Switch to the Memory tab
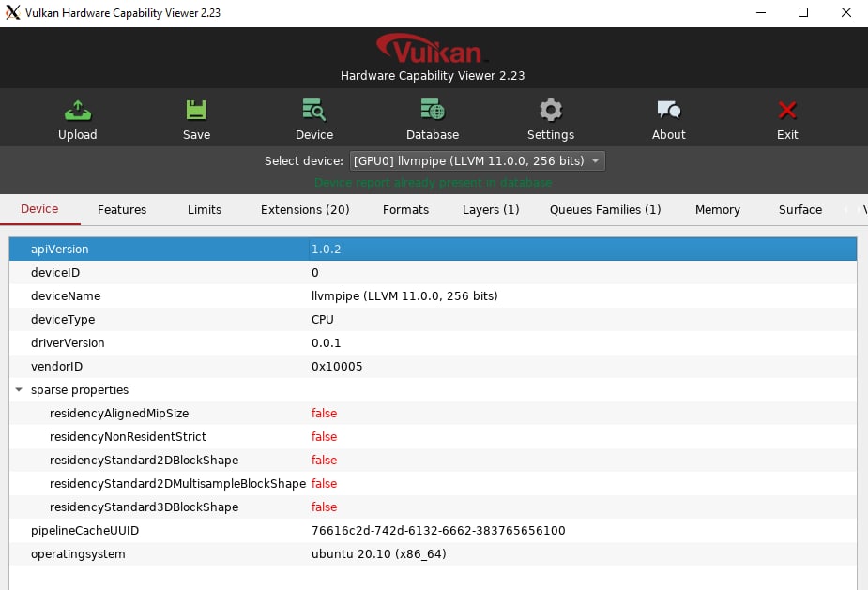The image size is (868, 590). tap(718, 210)
